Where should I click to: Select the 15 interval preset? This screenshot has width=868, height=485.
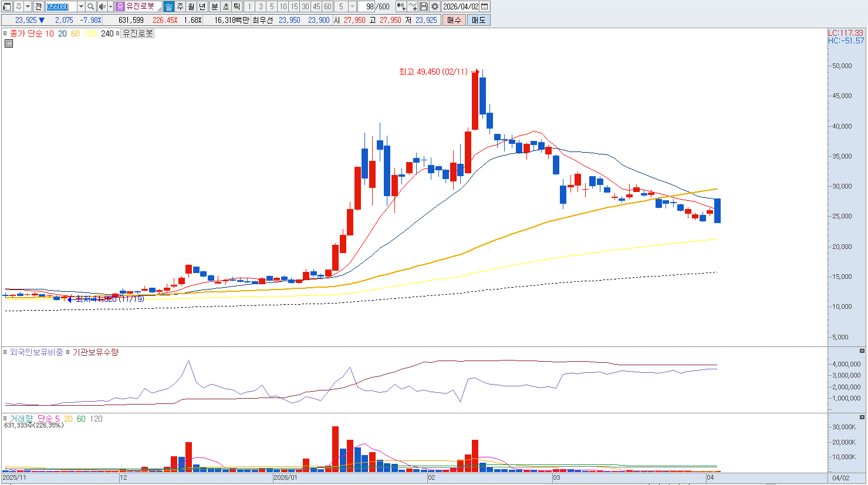pos(294,6)
